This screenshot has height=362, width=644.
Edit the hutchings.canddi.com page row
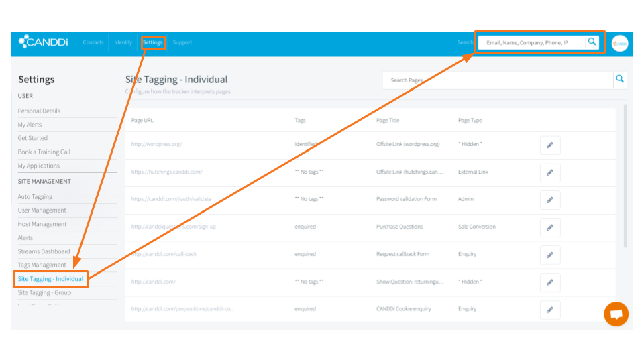pyautogui.click(x=550, y=173)
